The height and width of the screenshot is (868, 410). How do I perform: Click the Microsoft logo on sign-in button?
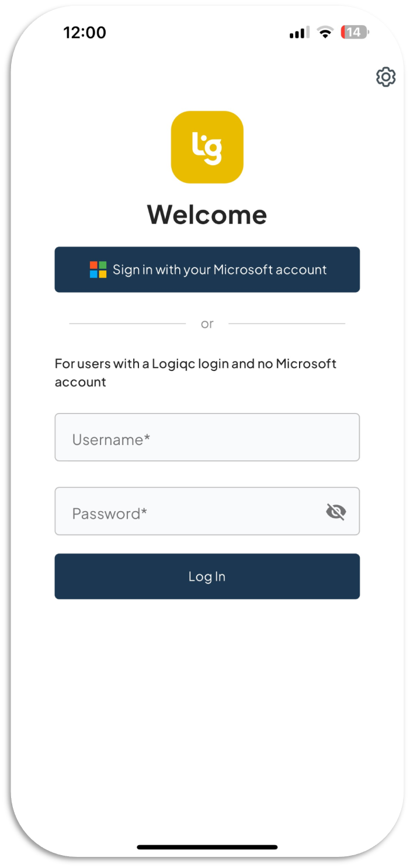(x=97, y=269)
